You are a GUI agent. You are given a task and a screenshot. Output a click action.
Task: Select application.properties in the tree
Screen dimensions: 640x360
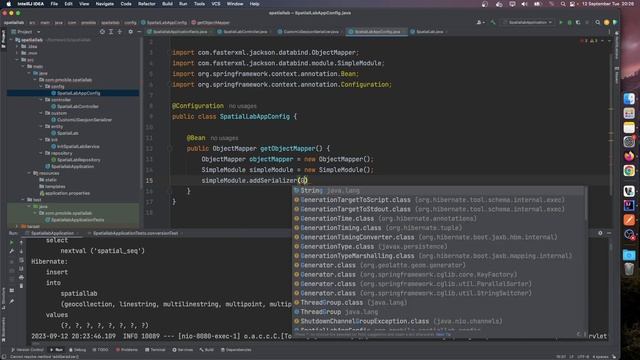pos(67,193)
